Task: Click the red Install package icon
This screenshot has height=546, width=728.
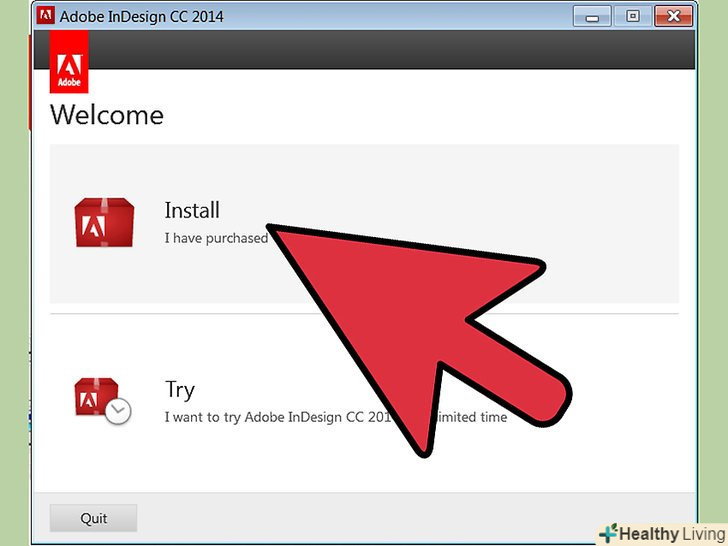Action: click(x=104, y=222)
